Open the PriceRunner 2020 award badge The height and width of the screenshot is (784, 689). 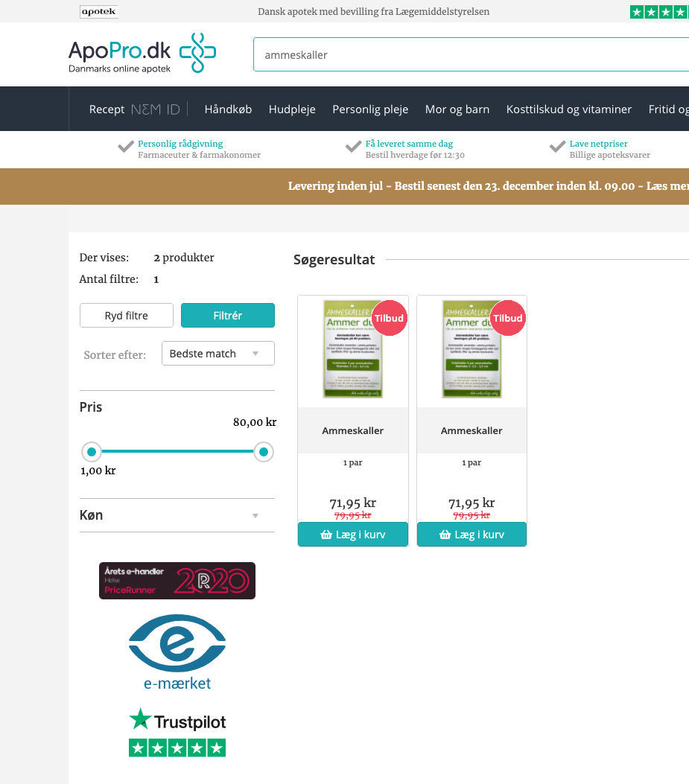point(177,581)
